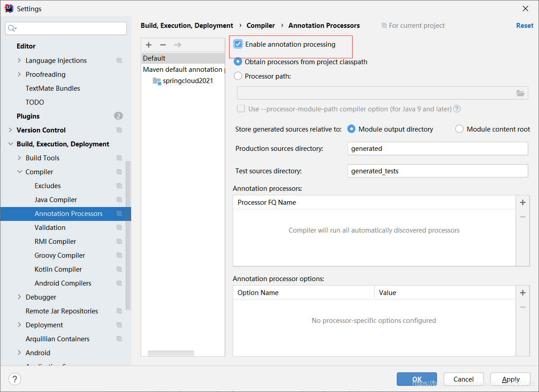Click project-level icon beside Kotlin Compiler
The width and height of the screenshot is (539, 392).
pos(119,269)
